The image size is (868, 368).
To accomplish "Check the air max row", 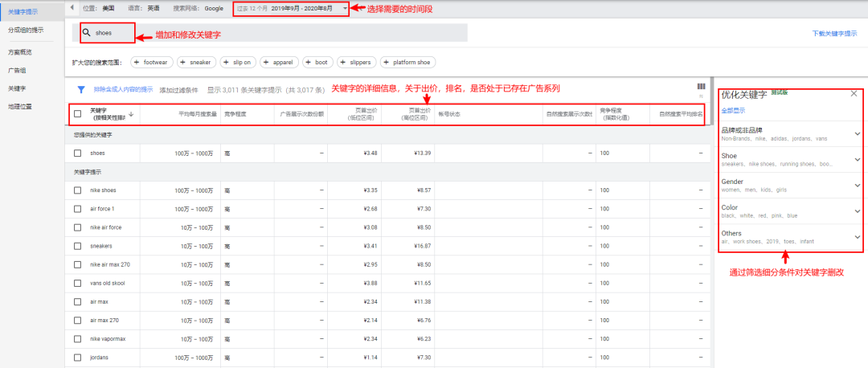I will point(77,301).
